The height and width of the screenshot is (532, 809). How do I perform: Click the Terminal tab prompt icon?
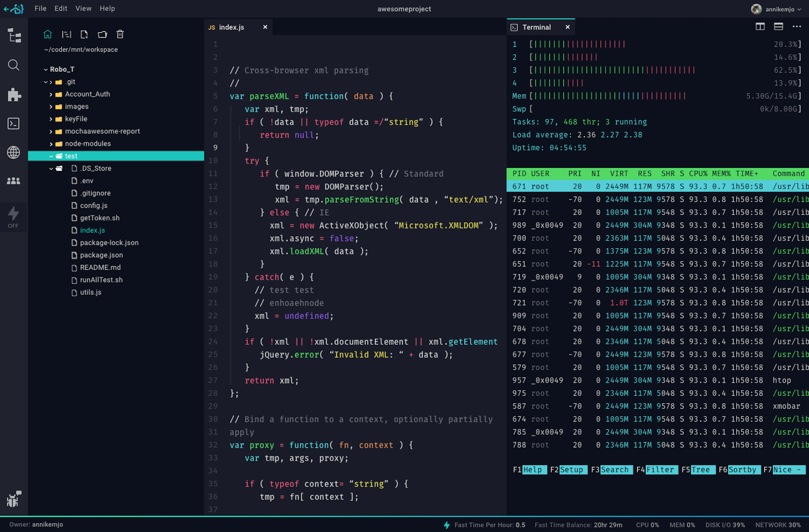pos(514,27)
